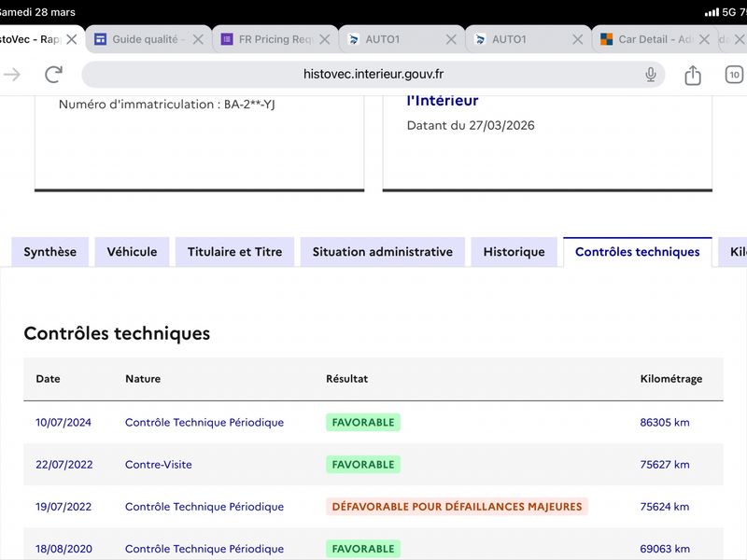Image resolution: width=747 pixels, height=560 pixels.
Task: Open the tab switcher showing 10 tabs
Action: tap(734, 75)
